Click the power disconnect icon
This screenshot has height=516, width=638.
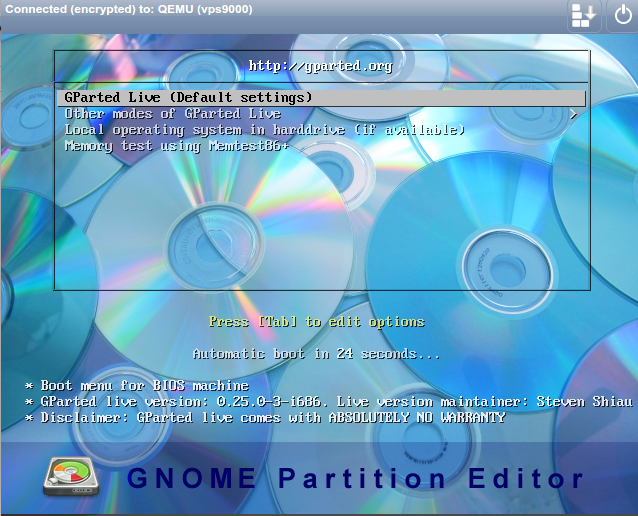click(621, 15)
